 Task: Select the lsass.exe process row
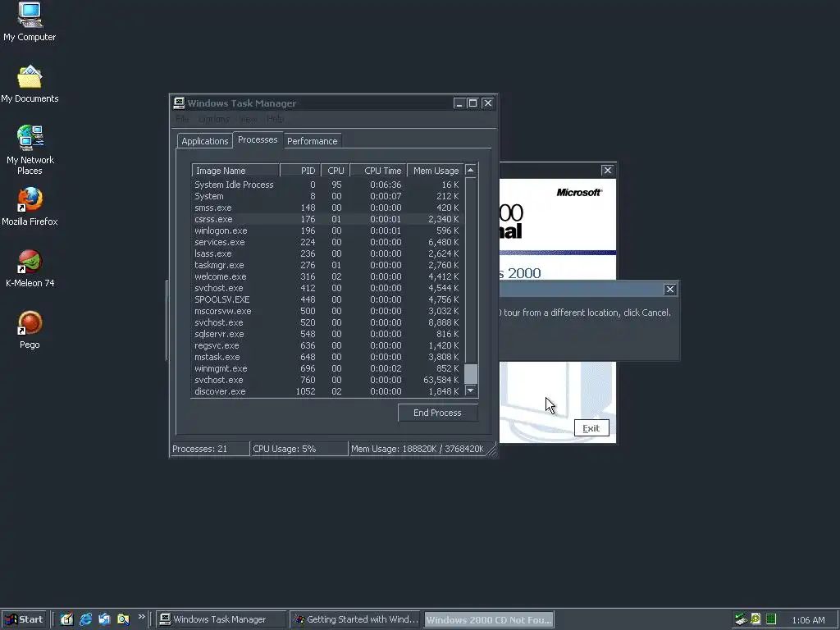(327, 253)
